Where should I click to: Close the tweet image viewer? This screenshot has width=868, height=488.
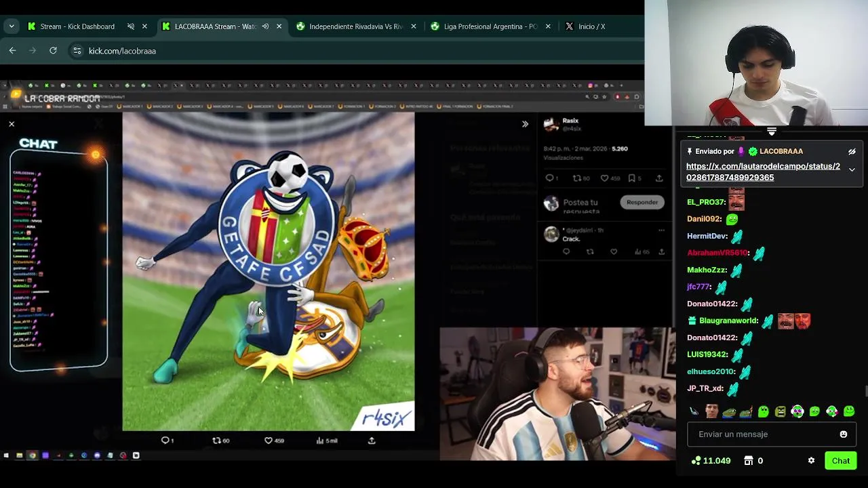pos(12,124)
